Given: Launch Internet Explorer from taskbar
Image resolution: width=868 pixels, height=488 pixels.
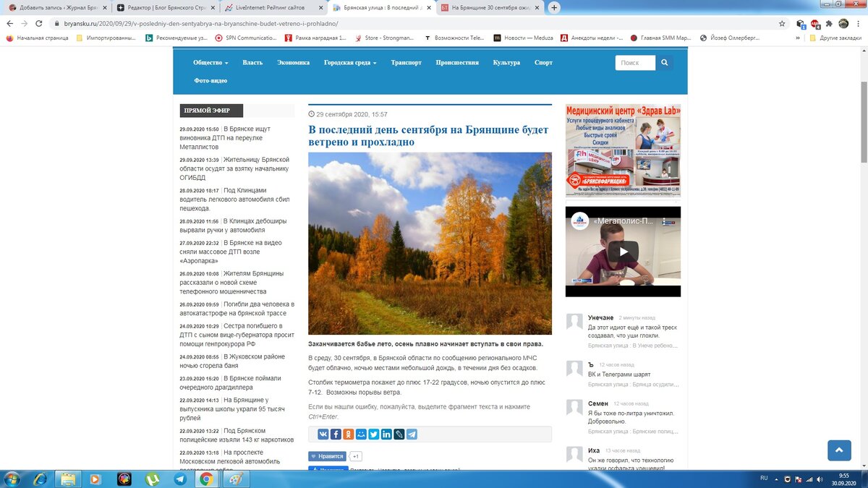Looking at the screenshot, I should click(x=41, y=479).
